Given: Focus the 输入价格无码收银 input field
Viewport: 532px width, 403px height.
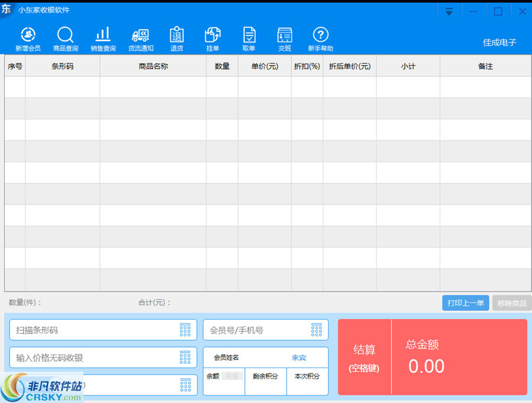Looking at the screenshot, I should point(103,357).
